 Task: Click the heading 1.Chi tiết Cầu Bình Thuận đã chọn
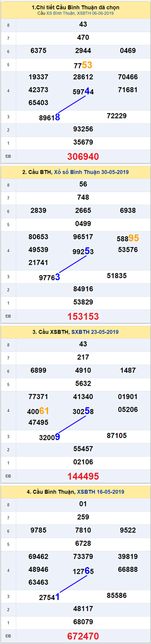click(x=75, y=7)
